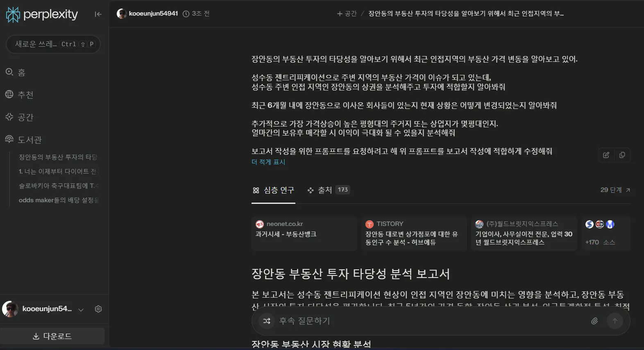Open the TISTORY source card

(x=414, y=233)
